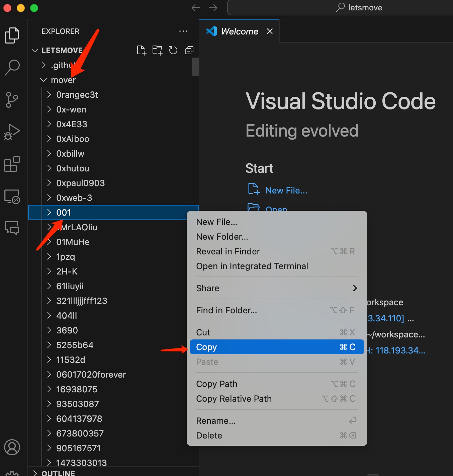Collapse the mover folder

114,80
